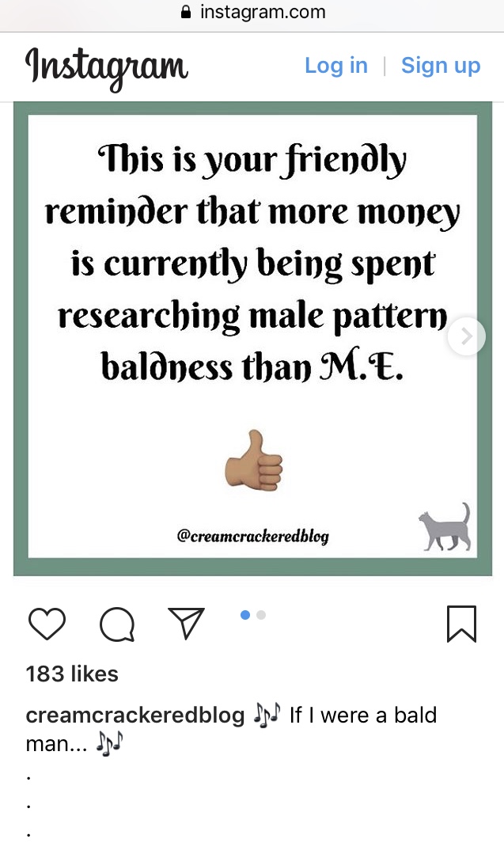Select the first blue carousel dot
This screenshot has width=504, height=854.
(245, 615)
